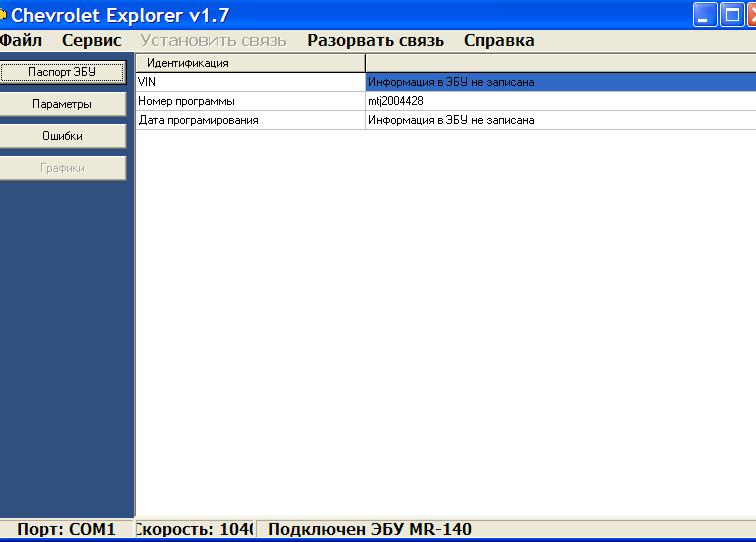Select the Chevrolet Explorer title bar icon
Image resolution: width=756 pixels, height=542 pixels.
tap(3, 15)
